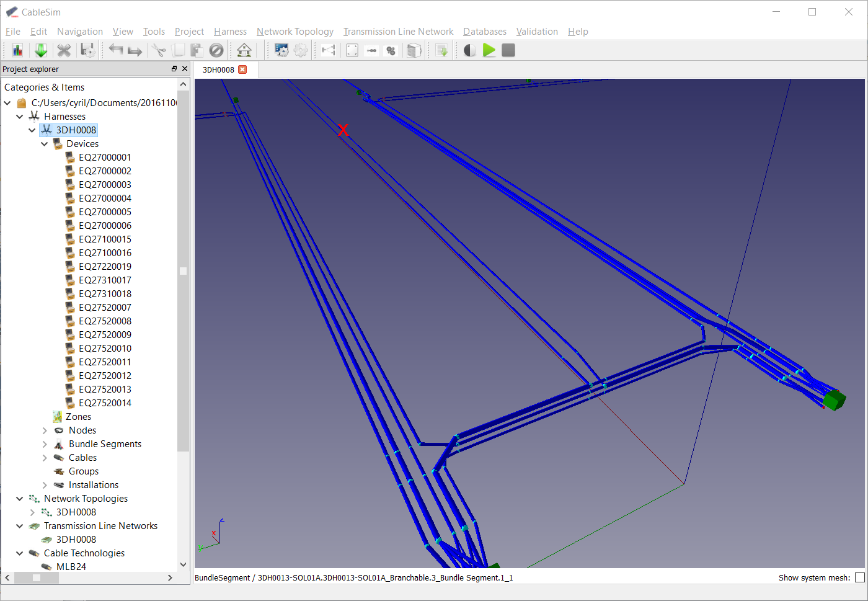
Task: Select device EQ27310017
Action: click(105, 280)
